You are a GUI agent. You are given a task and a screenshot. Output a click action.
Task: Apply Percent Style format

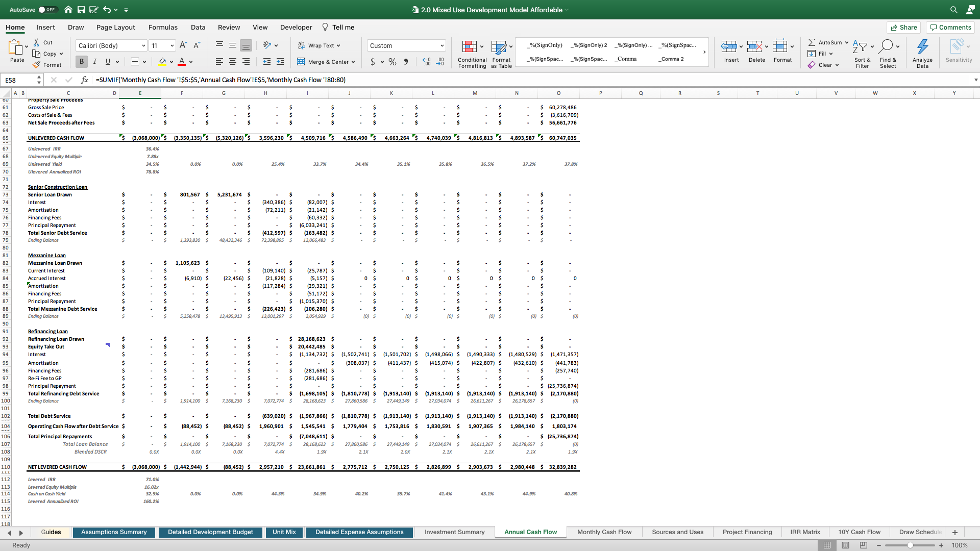click(x=393, y=62)
